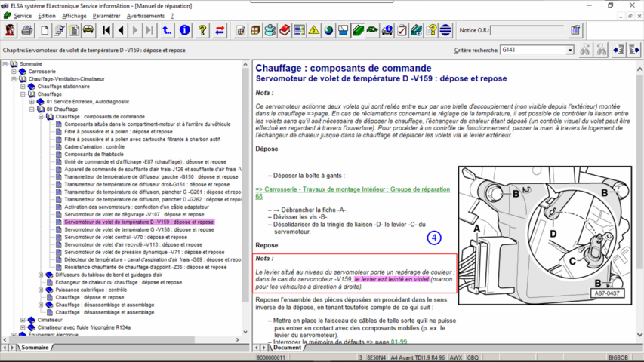The image size is (644, 362).
Task: Click the globe icon
Action: tap(328, 30)
